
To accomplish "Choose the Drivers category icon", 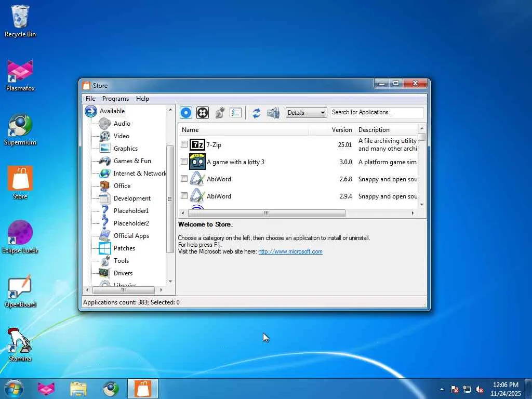I will (x=105, y=273).
